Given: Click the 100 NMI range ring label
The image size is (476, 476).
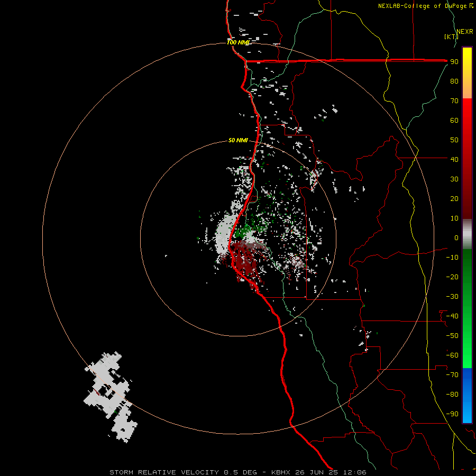Looking at the screenshot, I should 239,42.
